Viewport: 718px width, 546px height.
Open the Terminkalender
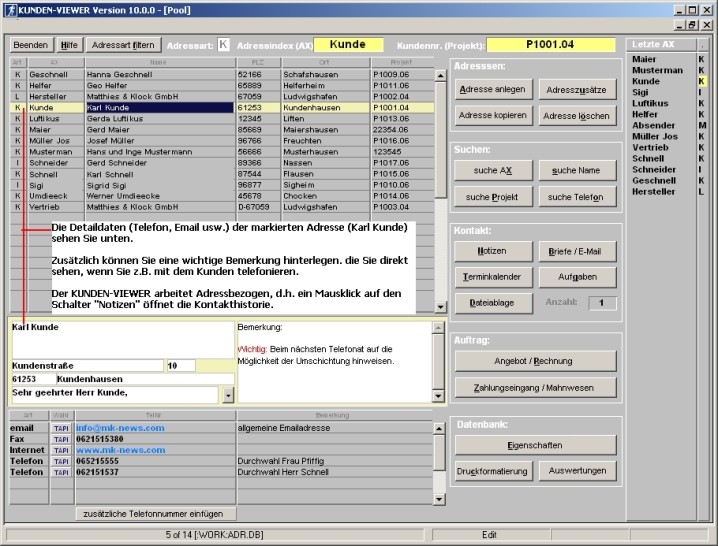click(x=491, y=276)
